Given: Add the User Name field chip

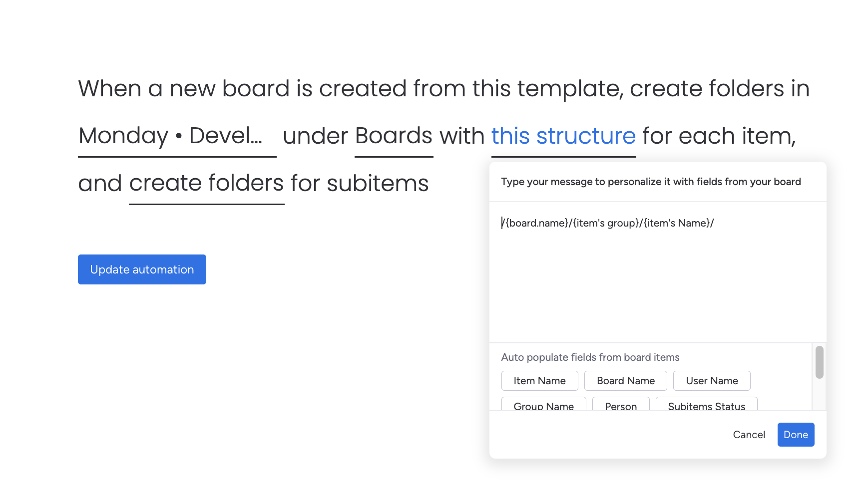Looking at the screenshot, I should tap(711, 381).
